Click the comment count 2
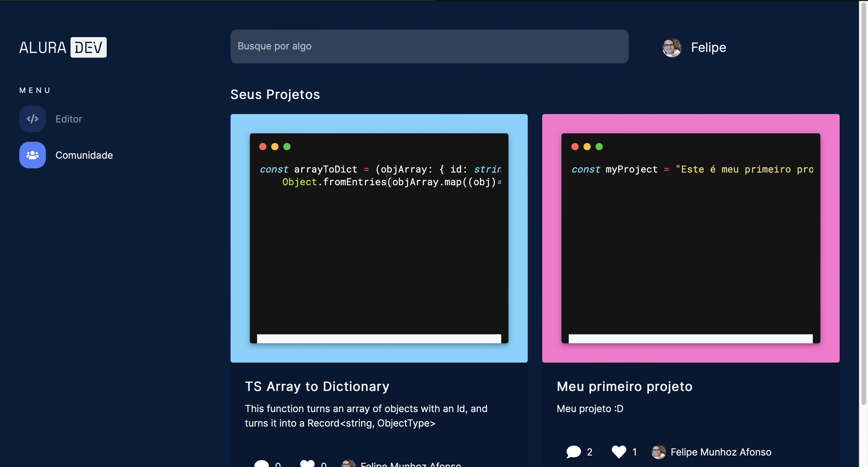The image size is (868, 467). pos(589,452)
